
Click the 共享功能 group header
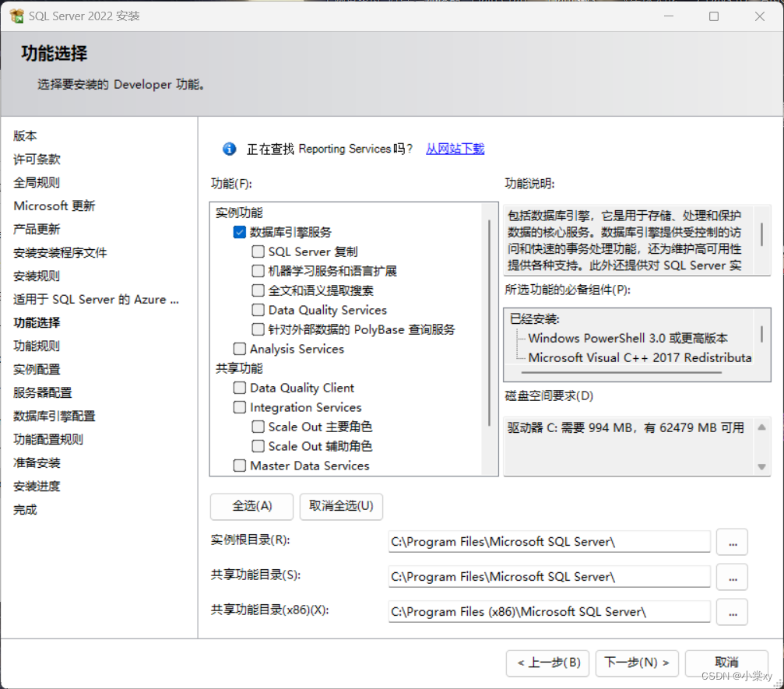[x=239, y=368]
